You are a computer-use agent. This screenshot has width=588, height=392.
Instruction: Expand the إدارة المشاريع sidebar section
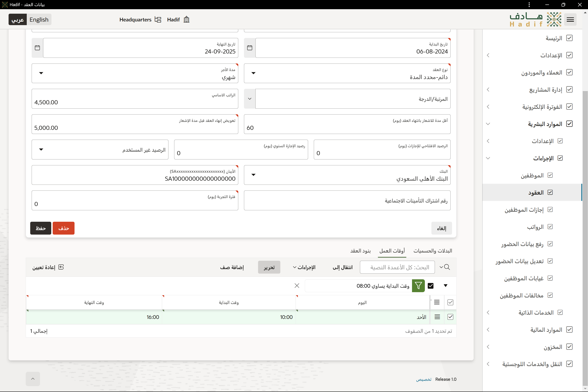(x=488, y=89)
